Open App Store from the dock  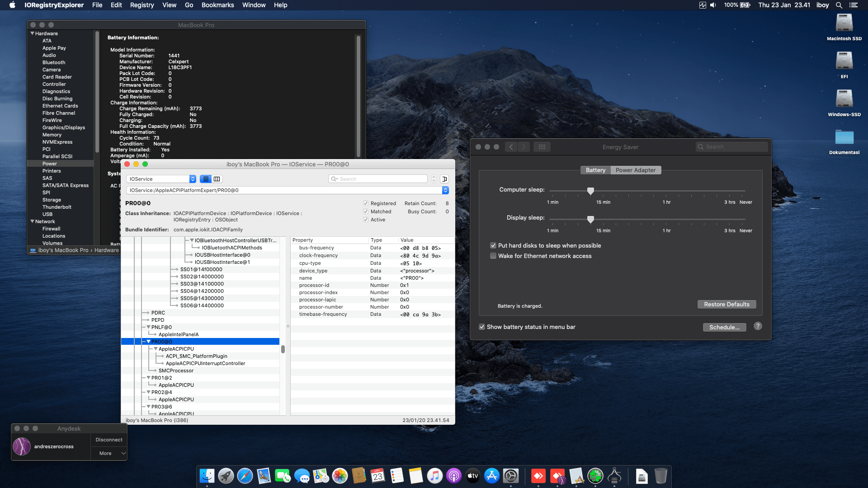coord(492,476)
